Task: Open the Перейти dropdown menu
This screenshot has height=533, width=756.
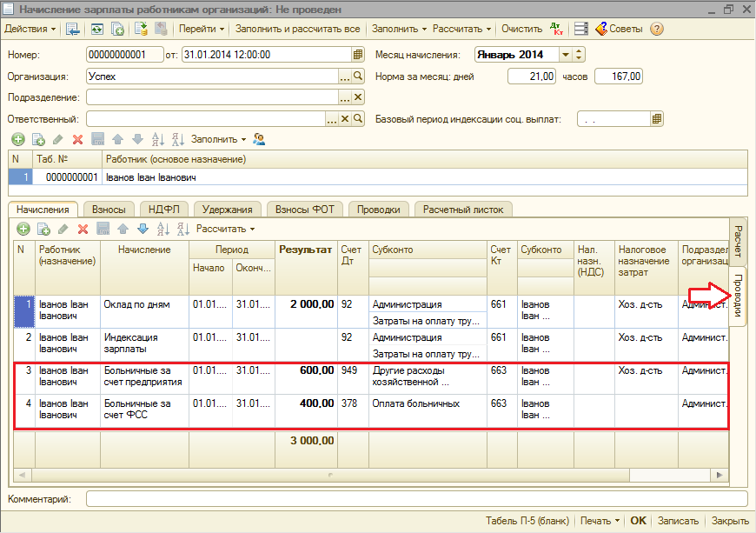Action: (x=202, y=29)
